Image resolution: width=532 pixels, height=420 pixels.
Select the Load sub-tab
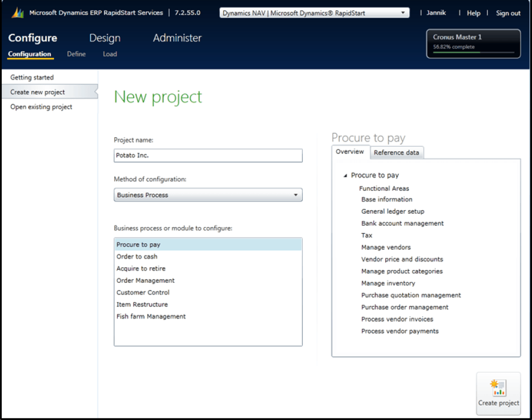coord(110,54)
